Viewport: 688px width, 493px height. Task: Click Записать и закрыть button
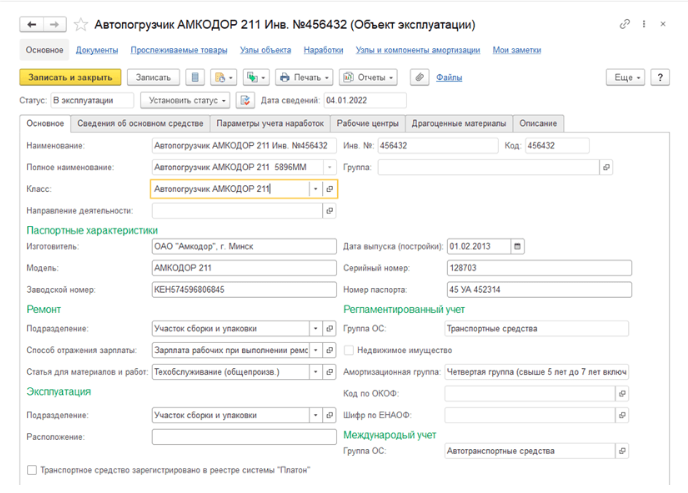tap(70, 78)
